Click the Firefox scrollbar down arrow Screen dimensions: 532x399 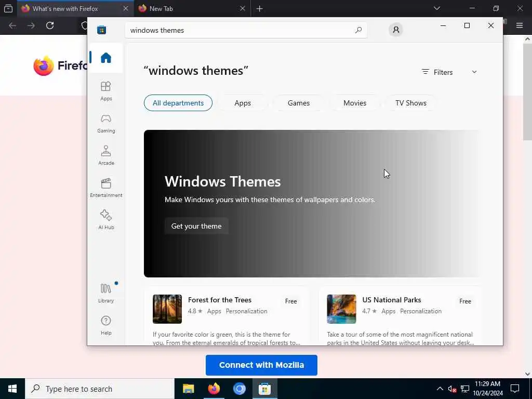[528, 374]
